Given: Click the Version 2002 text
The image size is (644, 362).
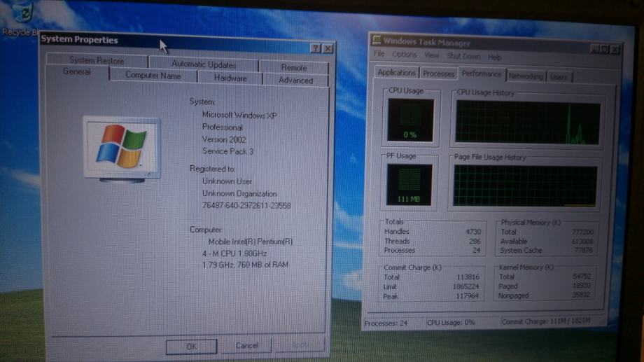Looking at the screenshot, I should (x=224, y=139).
